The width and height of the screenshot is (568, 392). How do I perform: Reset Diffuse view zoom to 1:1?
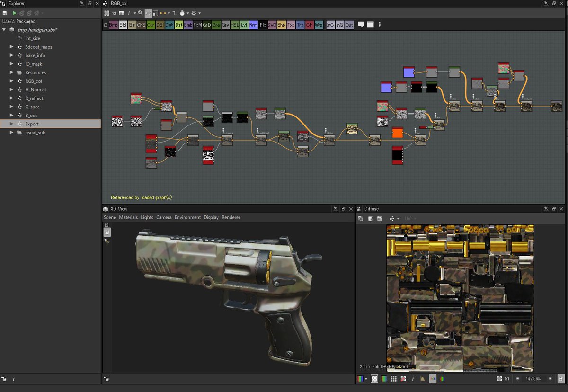507,379
